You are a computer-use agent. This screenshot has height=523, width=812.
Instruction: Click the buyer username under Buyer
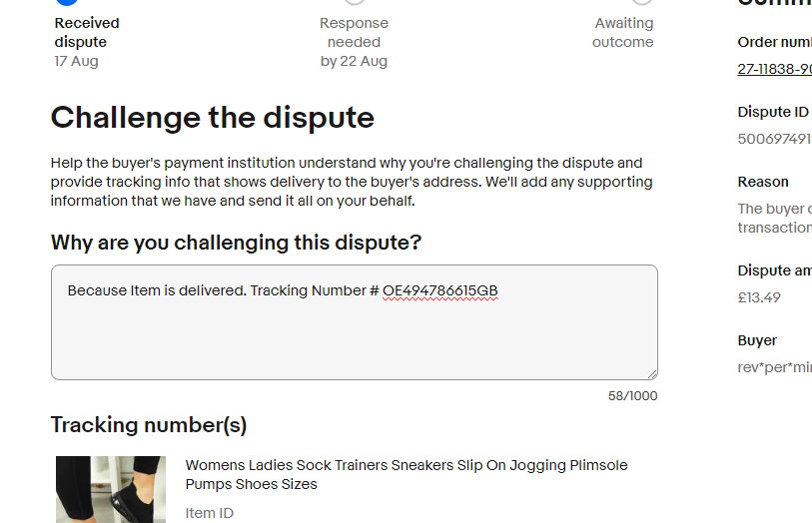click(x=774, y=367)
